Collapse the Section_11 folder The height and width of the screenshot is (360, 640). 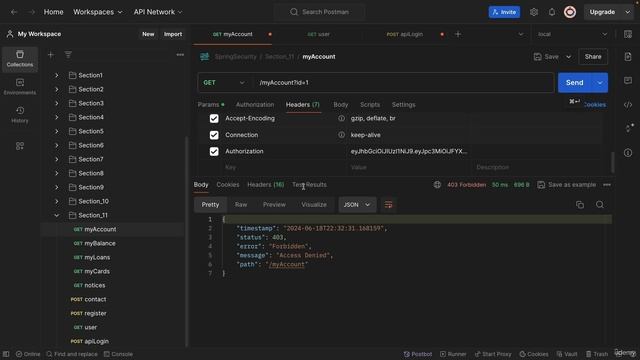tap(57, 215)
